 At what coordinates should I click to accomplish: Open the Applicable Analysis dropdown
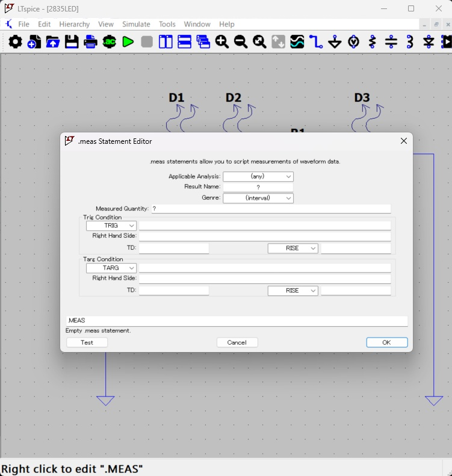pyautogui.click(x=258, y=176)
